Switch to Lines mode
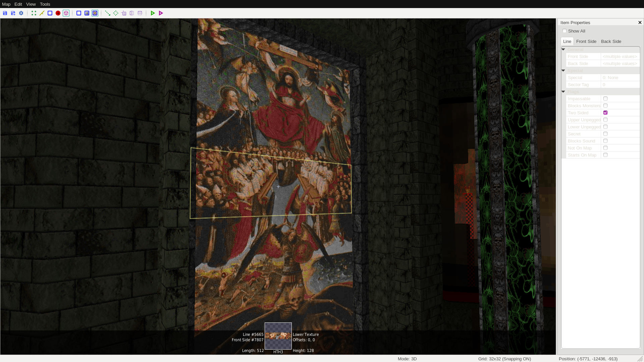 [42, 13]
